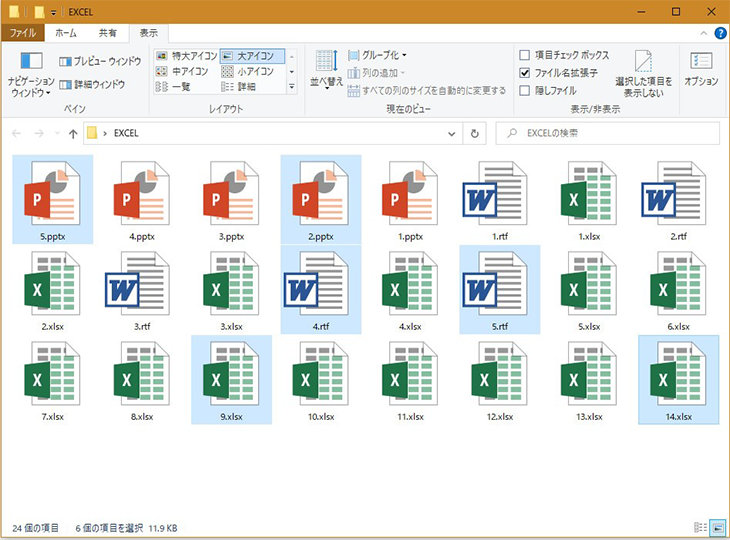The image size is (730, 540).
Task: Expand the address bar history dropdown
Action: coord(451,134)
